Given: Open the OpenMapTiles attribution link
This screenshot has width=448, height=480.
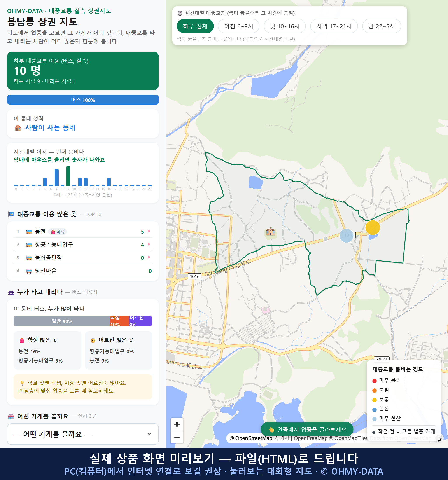Looking at the screenshot, I should point(349,438).
